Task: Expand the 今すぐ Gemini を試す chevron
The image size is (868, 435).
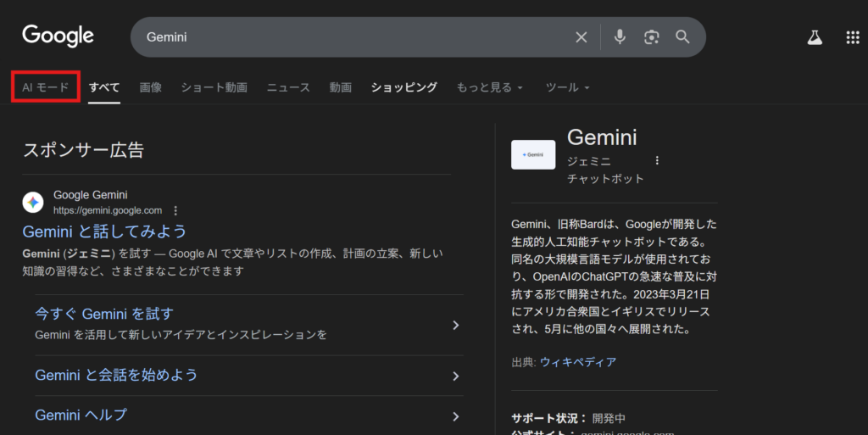Action: tap(455, 325)
